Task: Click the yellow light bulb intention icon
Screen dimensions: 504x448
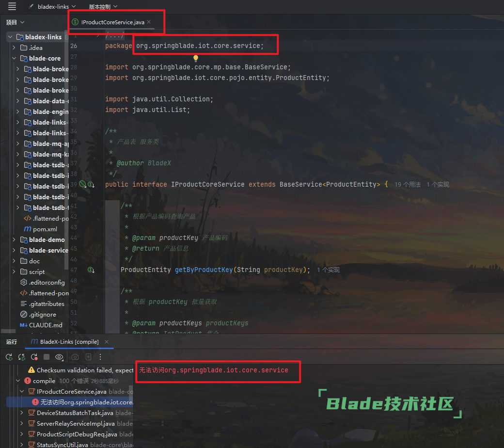Action: [x=196, y=58]
